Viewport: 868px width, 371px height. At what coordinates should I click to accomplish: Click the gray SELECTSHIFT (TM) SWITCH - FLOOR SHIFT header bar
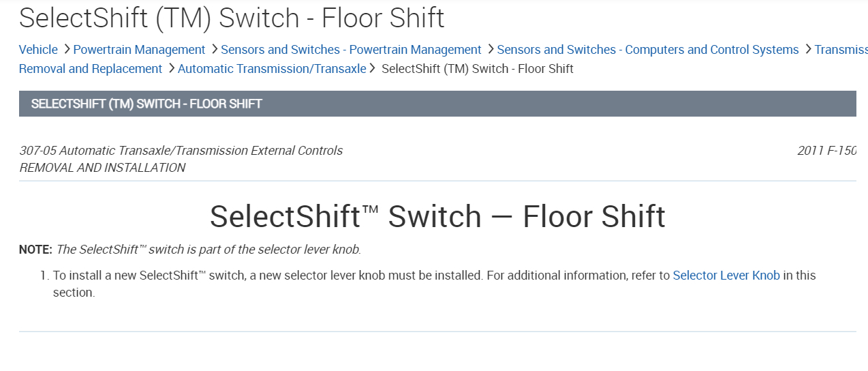click(437, 104)
